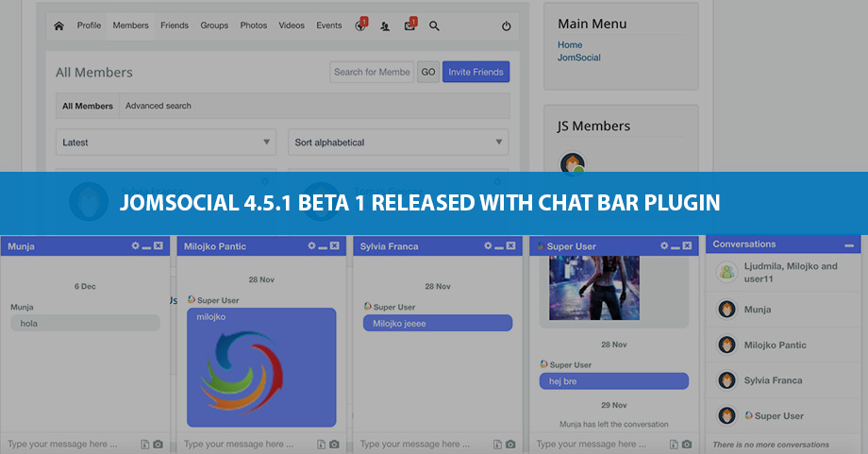Click the Invite Friends button
Image resolution: width=868 pixels, height=454 pixels.
(476, 72)
